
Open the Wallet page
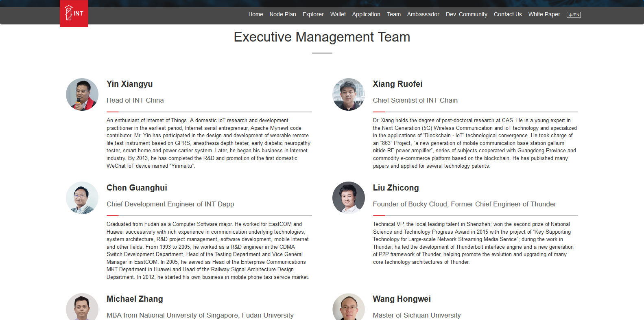coord(338,14)
